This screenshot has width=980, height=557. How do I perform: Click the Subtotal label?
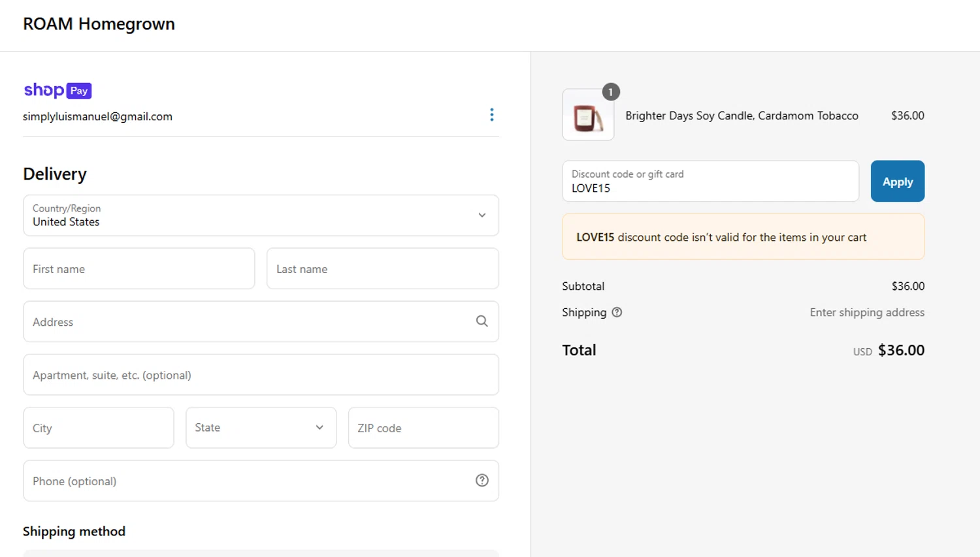tap(583, 286)
